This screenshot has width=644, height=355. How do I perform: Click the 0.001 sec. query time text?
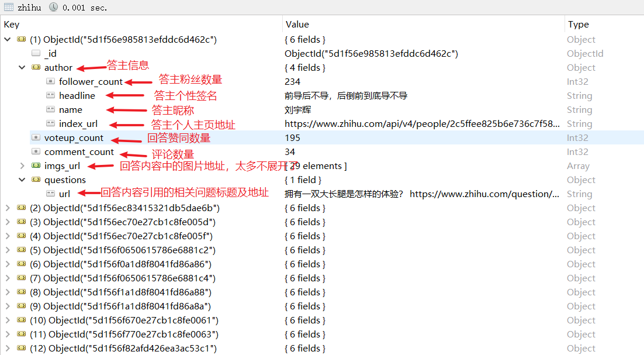85,8
